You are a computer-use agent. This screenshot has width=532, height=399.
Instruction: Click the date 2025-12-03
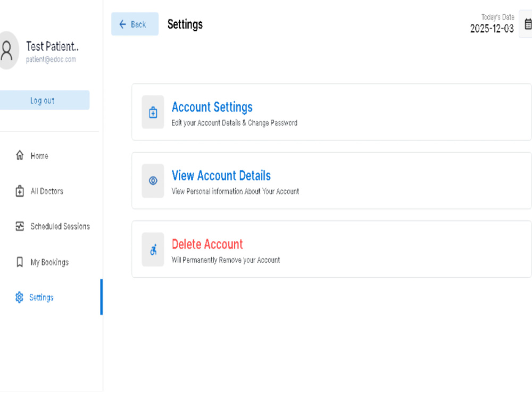point(492,29)
